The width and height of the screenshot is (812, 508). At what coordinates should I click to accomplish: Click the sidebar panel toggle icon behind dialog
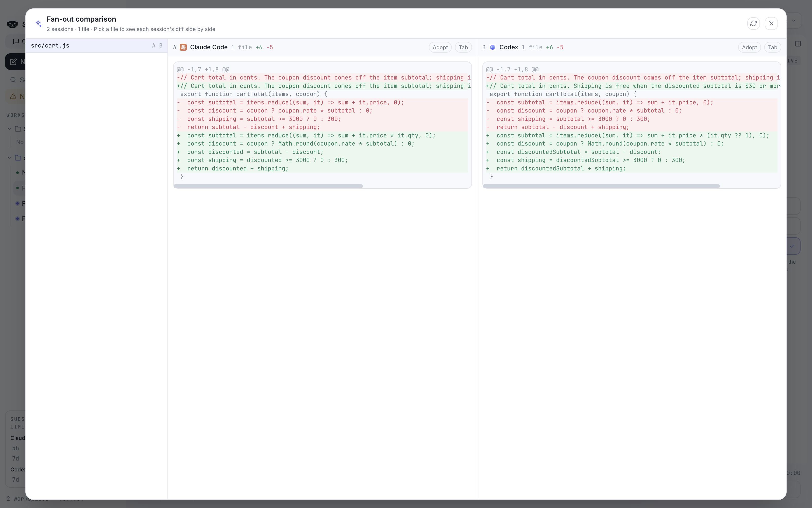798,44
